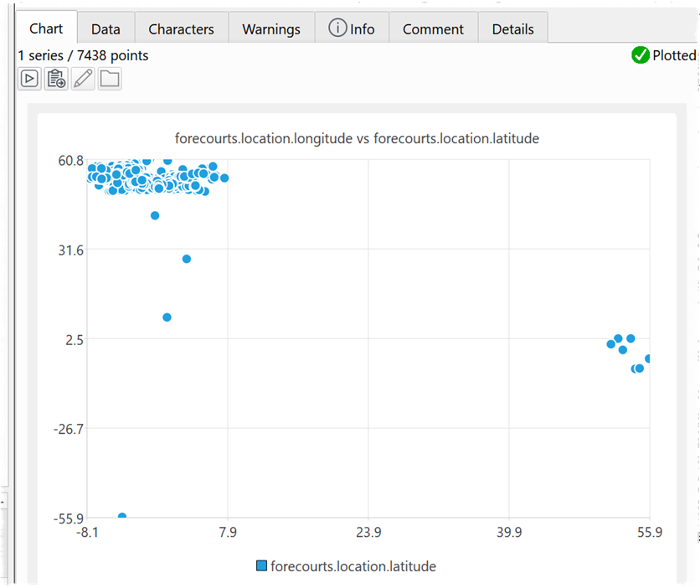Open the Info tab
Image resolution: width=700 pixels, height=588 pixels.
coord(352,28)
